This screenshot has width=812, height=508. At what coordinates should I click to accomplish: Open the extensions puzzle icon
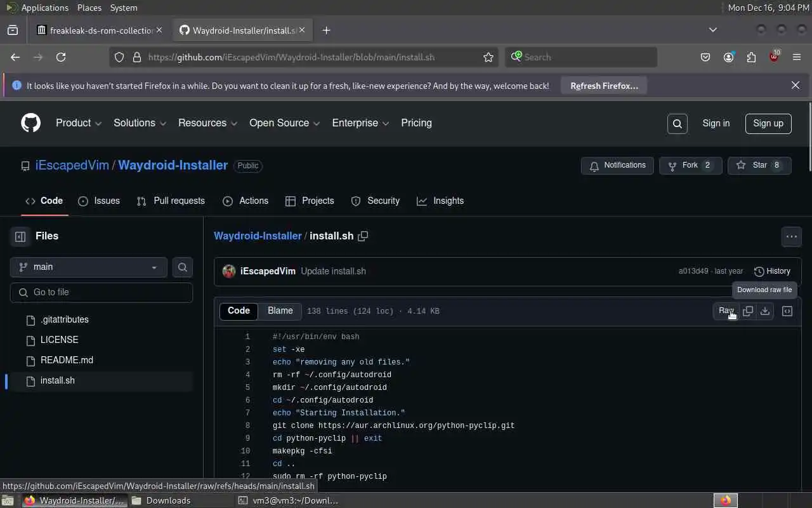[x=751, y=57]
